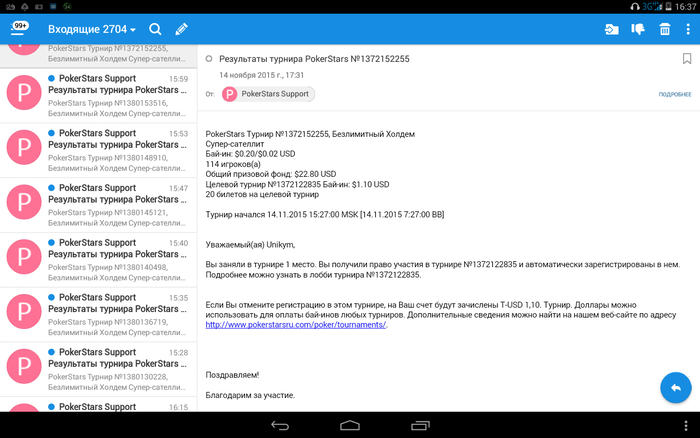Select avatar of the 15:28 email
This screenshot has width=700, height=438.
pyautogui.click(x=24, y=367)
